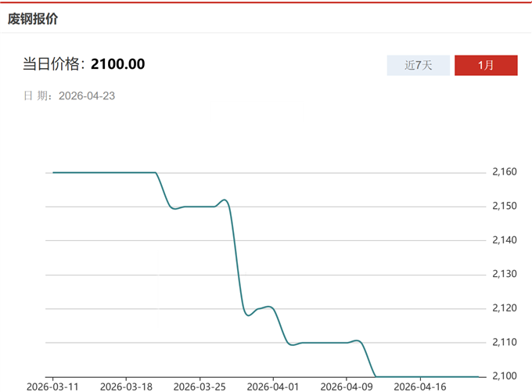Click the 2,120 y-axis label
Screen dimensions: 532x392
tap(505, 308)
